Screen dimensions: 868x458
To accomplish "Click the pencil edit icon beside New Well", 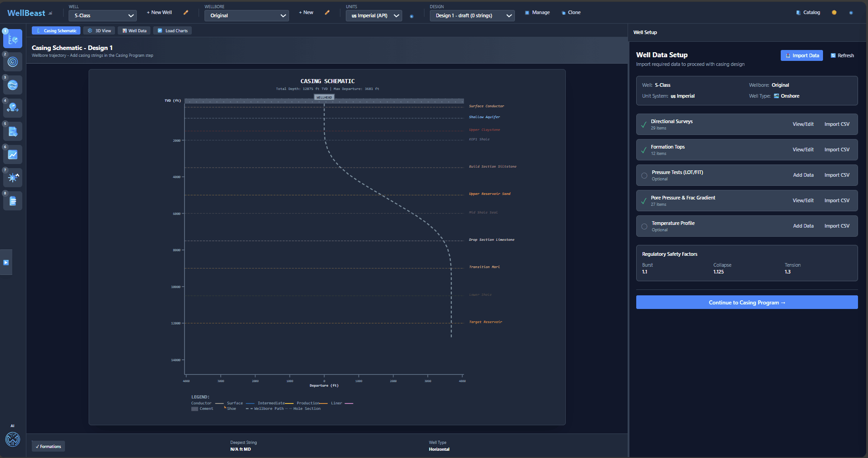I will tap(186, 13).
